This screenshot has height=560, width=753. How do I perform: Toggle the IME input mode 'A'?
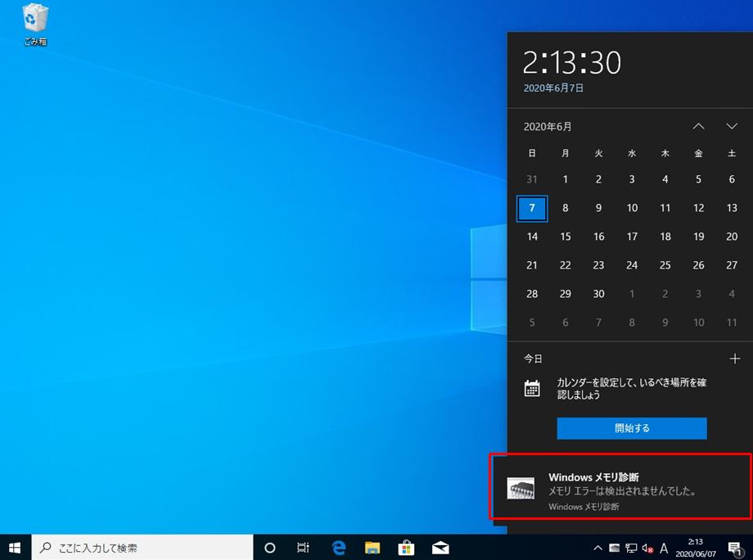(664, 548)
